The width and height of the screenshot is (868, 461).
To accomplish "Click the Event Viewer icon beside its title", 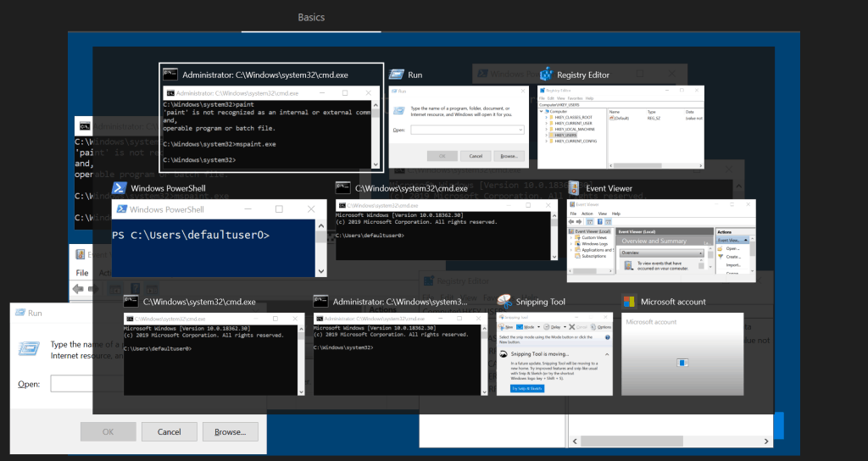I will (574, 188).
